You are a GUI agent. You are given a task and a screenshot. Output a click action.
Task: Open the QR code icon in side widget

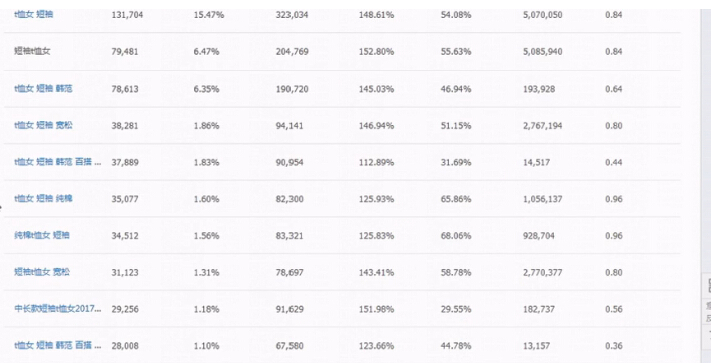tap(707, 286)
